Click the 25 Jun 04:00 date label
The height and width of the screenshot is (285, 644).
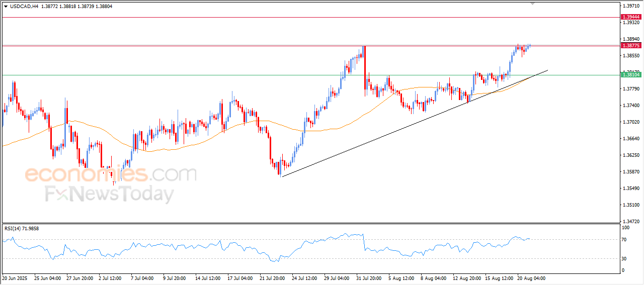pyautogui.click(x=48, y=278)
